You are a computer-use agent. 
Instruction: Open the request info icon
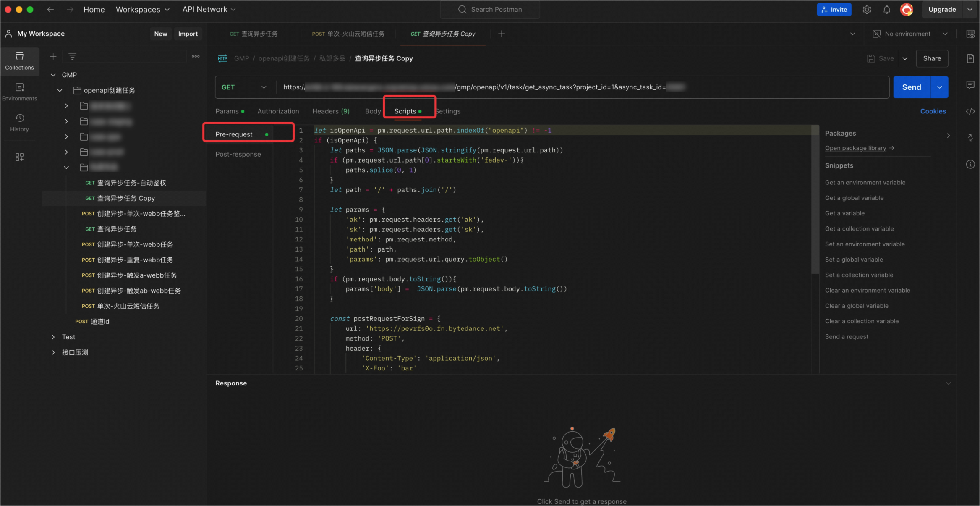tap(970, 164)
